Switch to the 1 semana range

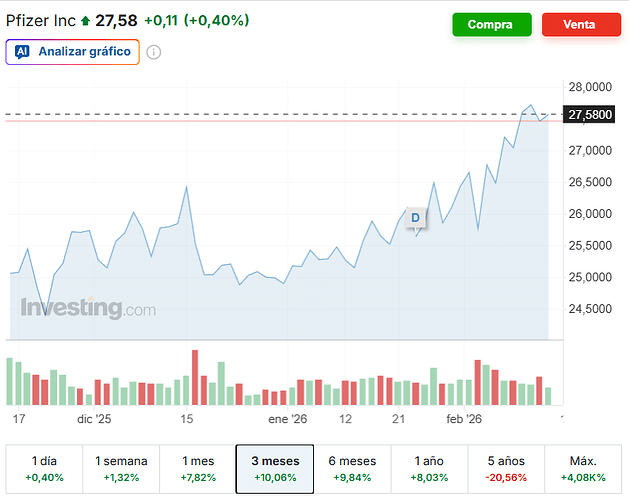(x=121, y=469)
